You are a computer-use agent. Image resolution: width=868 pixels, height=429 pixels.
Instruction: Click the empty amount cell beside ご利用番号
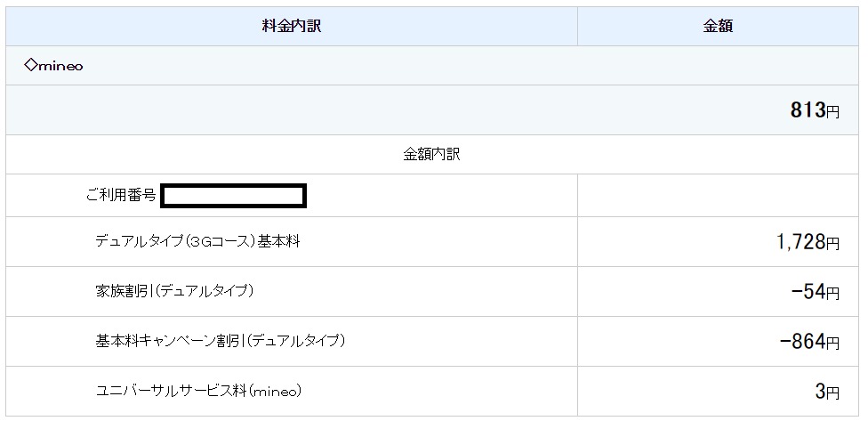click(x=718, y=195)
